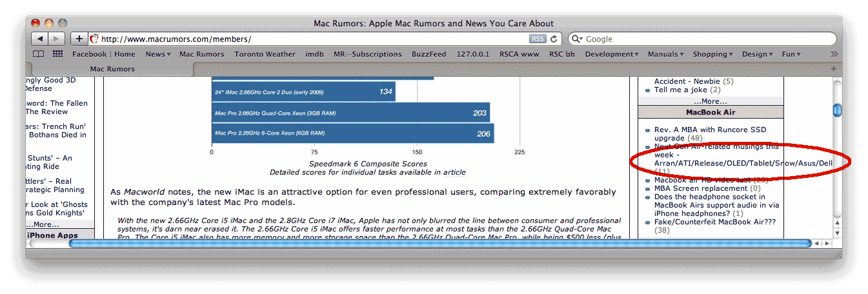Screen dimensions: 868x294
Task: Go back with the Back arrow button
Action: click(39, 39)
